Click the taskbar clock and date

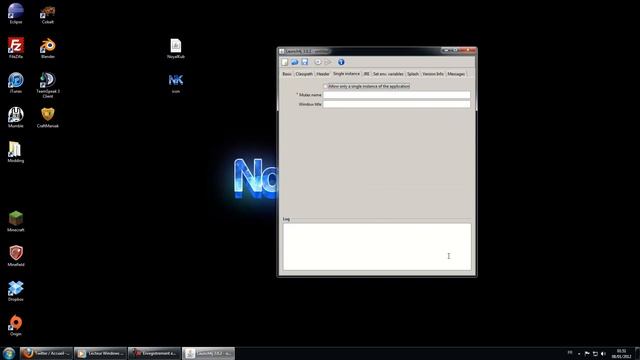pos(621,353)
